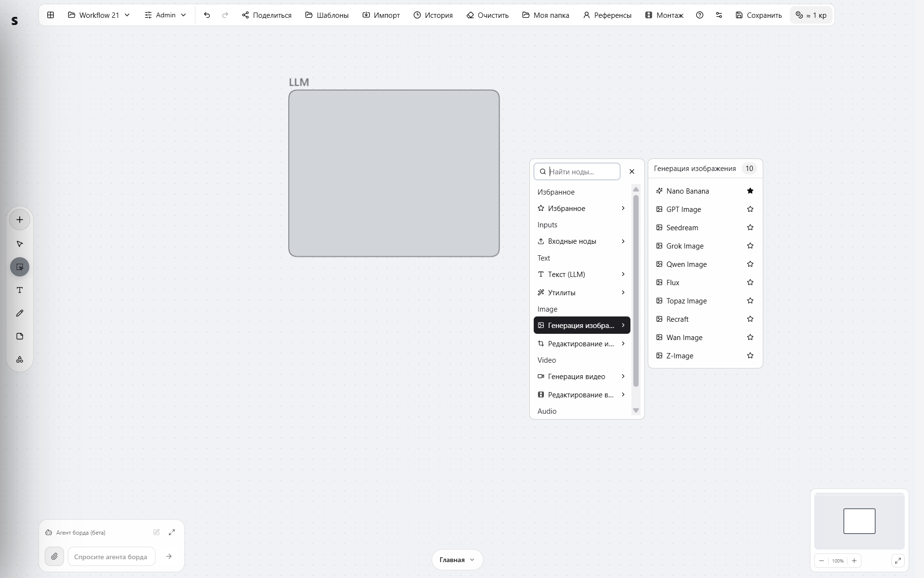Select the Grok Image node
This screenshot has width=924, height=578.
(x=705, y=246)
